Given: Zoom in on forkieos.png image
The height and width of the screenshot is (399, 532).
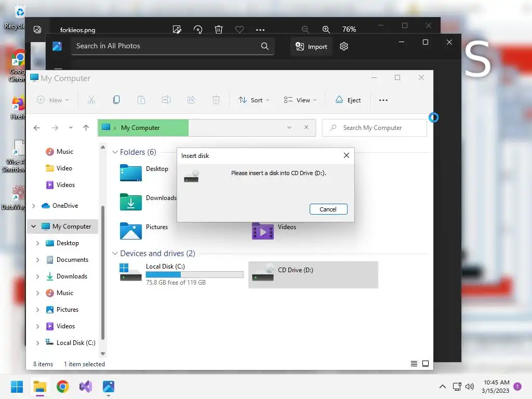Looking at the screenshot, I should coord(326,30).
